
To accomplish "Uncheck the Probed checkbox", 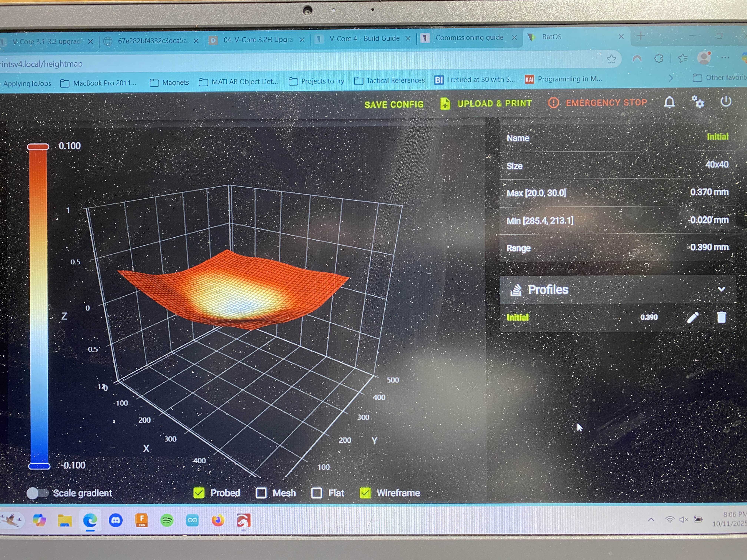I will coord(199,493).
